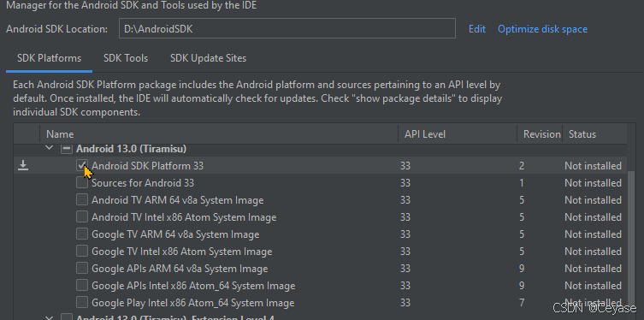The height and width of the screenshot is (320, 644).
Task: Check Android TV Intel x86 Atom System Image
Action: (82, 216)
